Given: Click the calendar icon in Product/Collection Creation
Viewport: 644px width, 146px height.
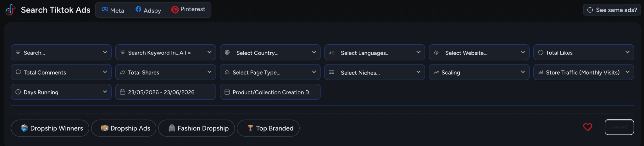Looking at the screenshot, I should pos(227,92).
